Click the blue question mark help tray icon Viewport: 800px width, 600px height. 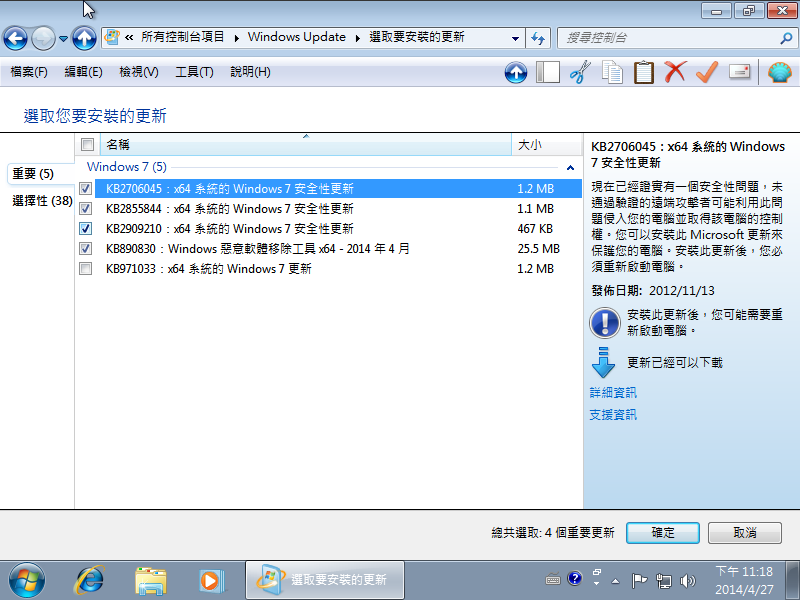574,579
